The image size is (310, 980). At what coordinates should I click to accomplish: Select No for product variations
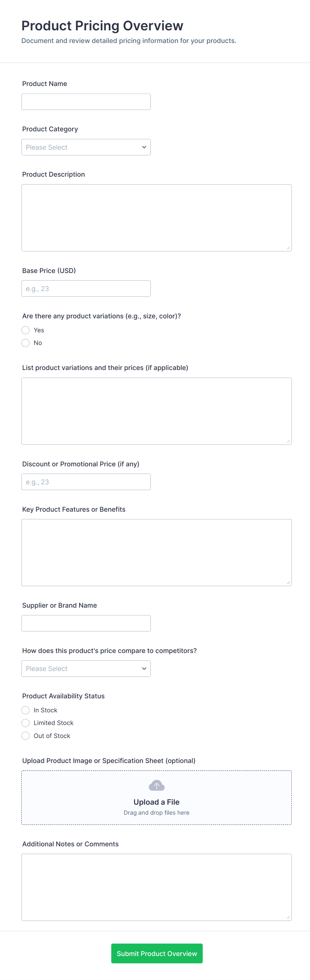25,343
